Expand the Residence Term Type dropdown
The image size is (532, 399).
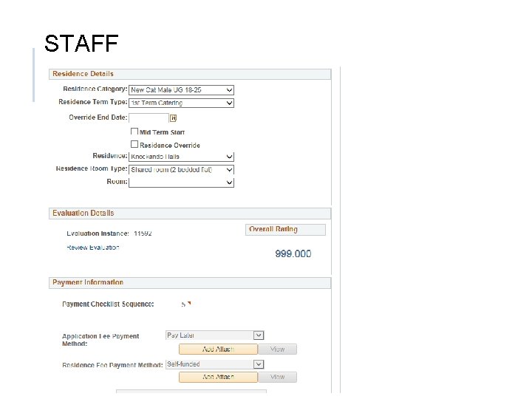(181, 103)
